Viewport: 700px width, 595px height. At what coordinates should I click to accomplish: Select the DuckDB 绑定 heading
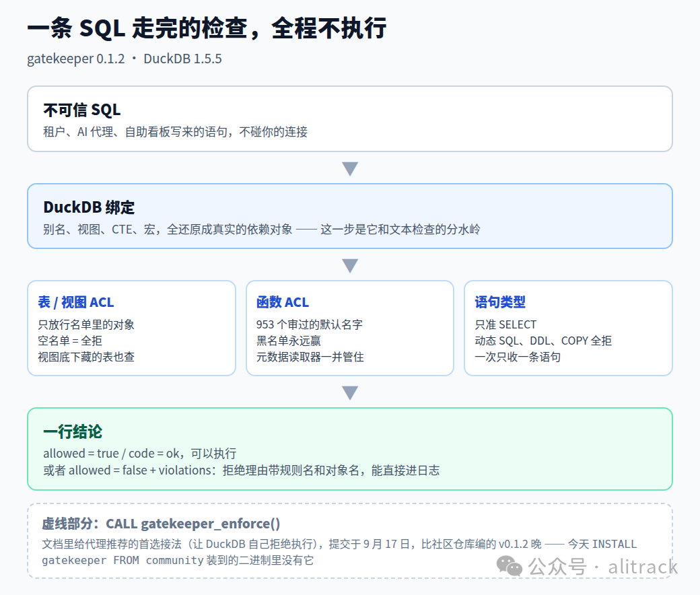pos(89,207)
